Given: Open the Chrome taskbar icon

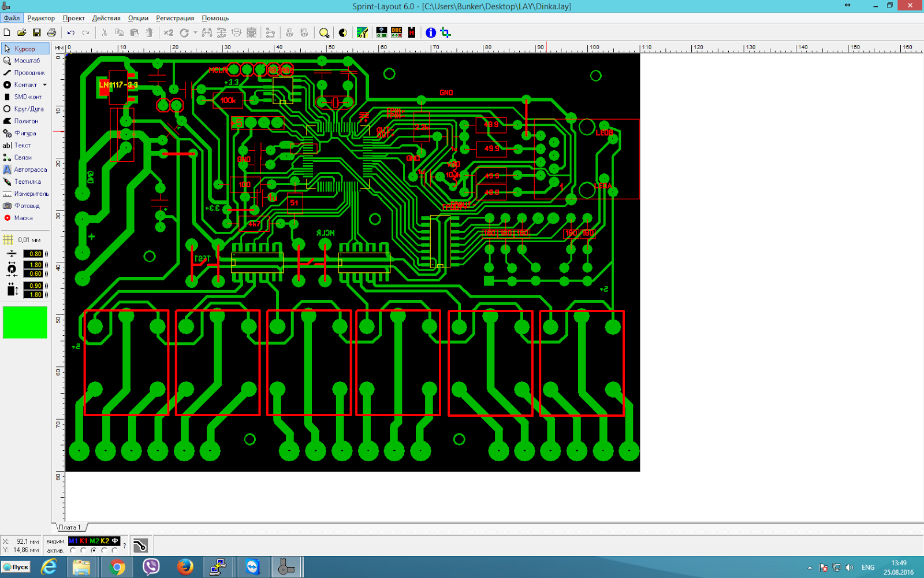Looking at the screenshot, I should point(117,568).
